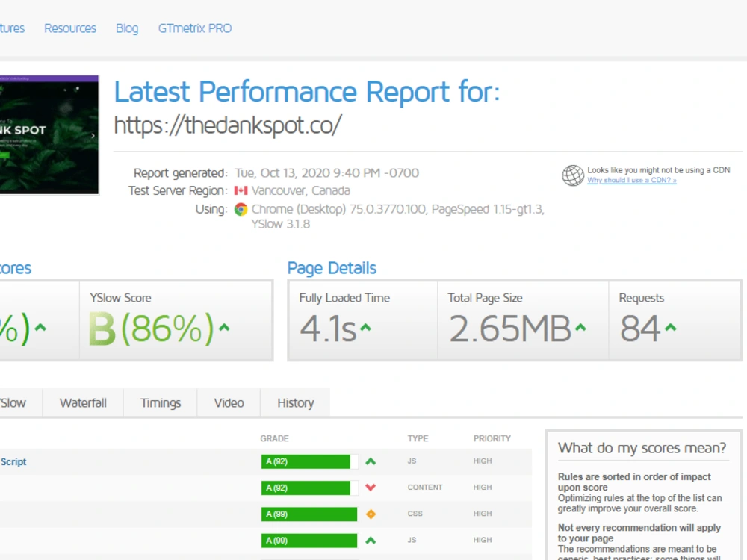The image size is (747, 560).
Task: Click the up arrow next to 2.65MB
Action: [x=580, y=327]
